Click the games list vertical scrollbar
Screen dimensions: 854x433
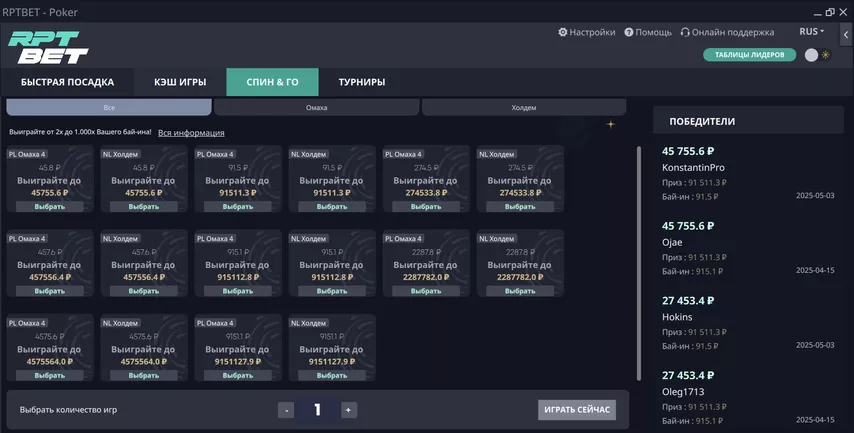click(x=639, y=263)
